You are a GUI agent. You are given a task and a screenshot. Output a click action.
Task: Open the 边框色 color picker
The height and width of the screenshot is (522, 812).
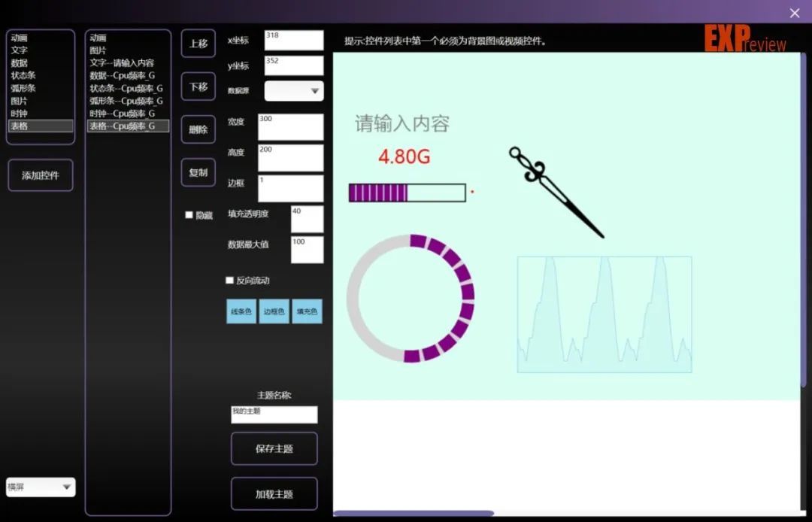274,311
